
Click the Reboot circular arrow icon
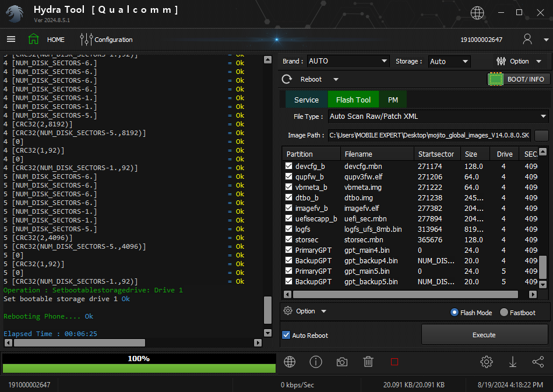click(x=287, y=79)
